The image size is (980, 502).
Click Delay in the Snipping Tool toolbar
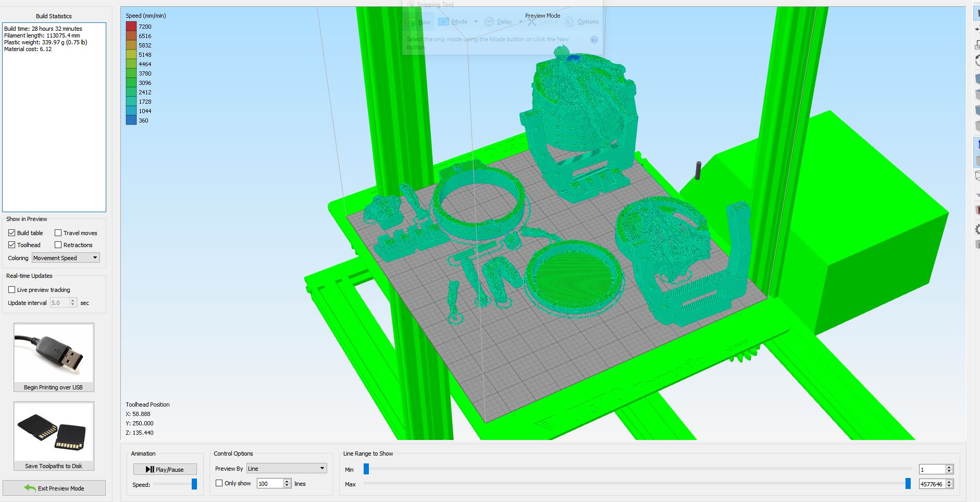(499, 22)
